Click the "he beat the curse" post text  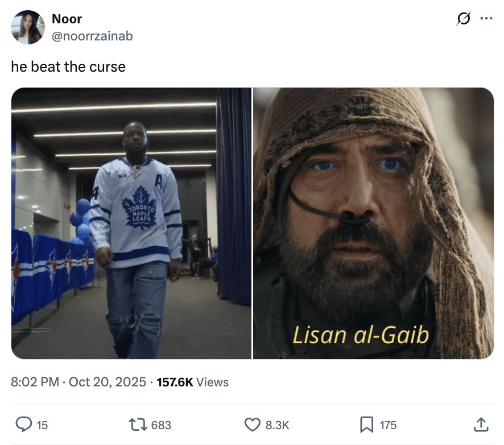pyautogui.click(x=68, y=67)
